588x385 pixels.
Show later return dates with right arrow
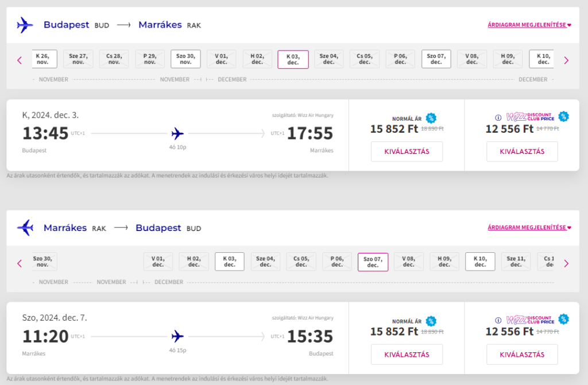pos(566,263)
